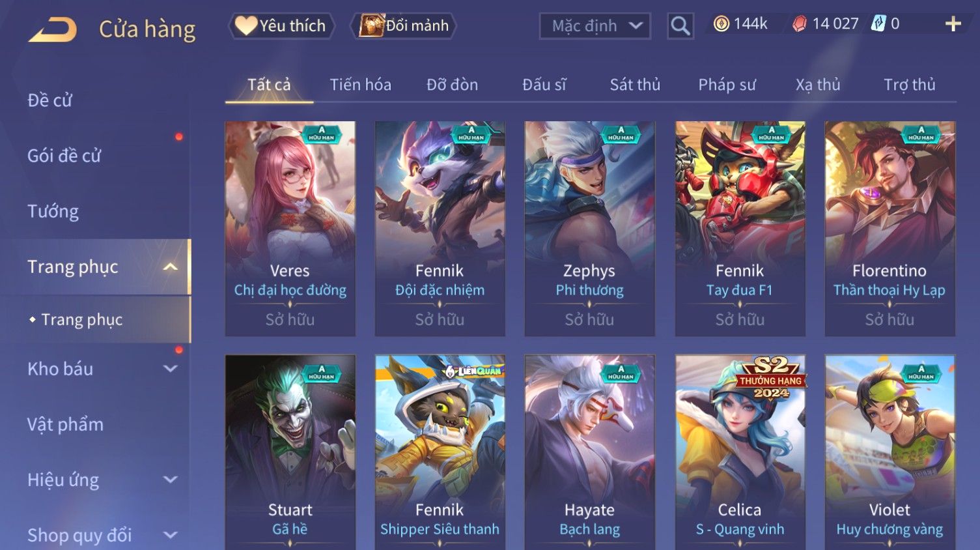Image resolution: width=980 pixels, height=550 pixels.
Task: Open Celica S - Quang vinh skin
Action: [740, 452]
